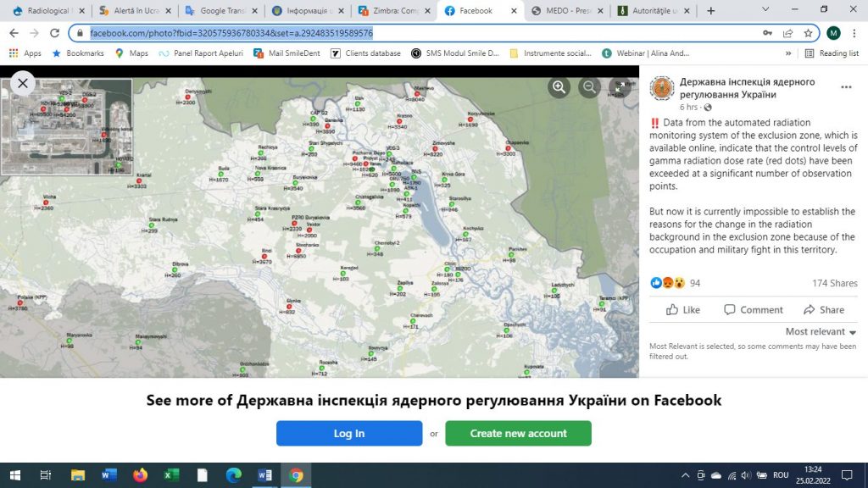The height and width of the screenshot is (488, 868).
Task: View the 94 reactions list
Action: click(x=676, y=283)
